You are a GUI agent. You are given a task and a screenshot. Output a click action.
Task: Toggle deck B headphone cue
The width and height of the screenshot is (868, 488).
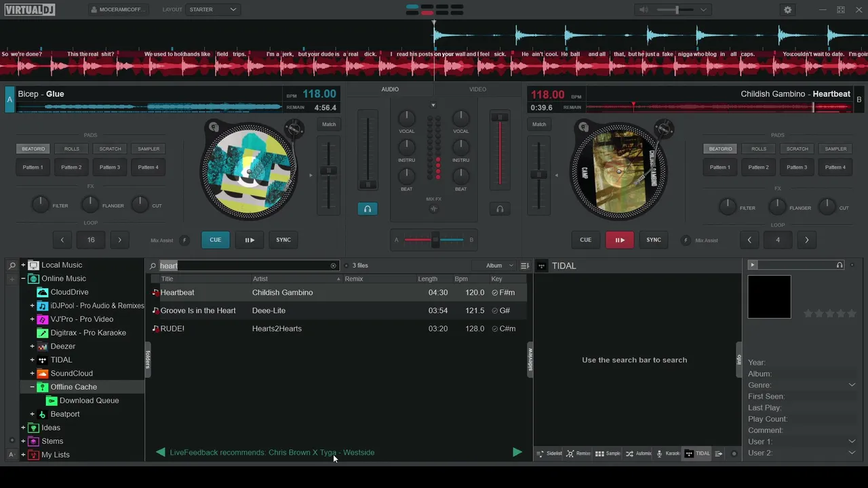tap(500, 209)
